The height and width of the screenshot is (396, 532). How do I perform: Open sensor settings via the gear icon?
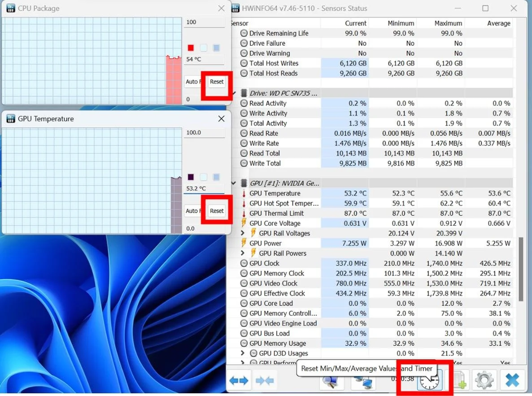484,381
